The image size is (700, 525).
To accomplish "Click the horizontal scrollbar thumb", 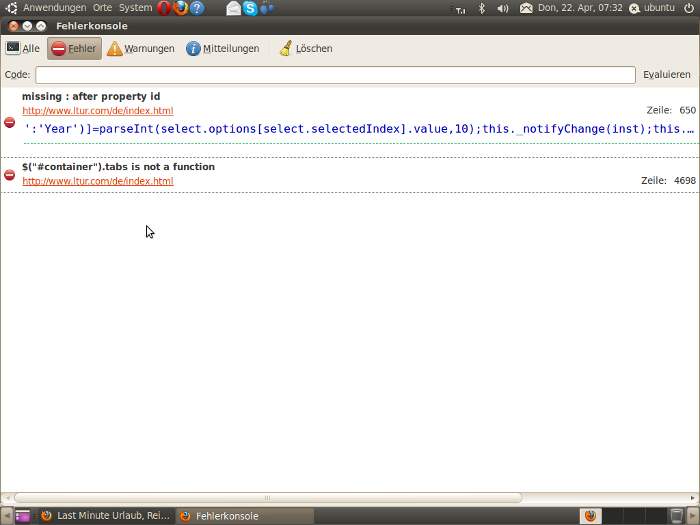I will 267,498.
